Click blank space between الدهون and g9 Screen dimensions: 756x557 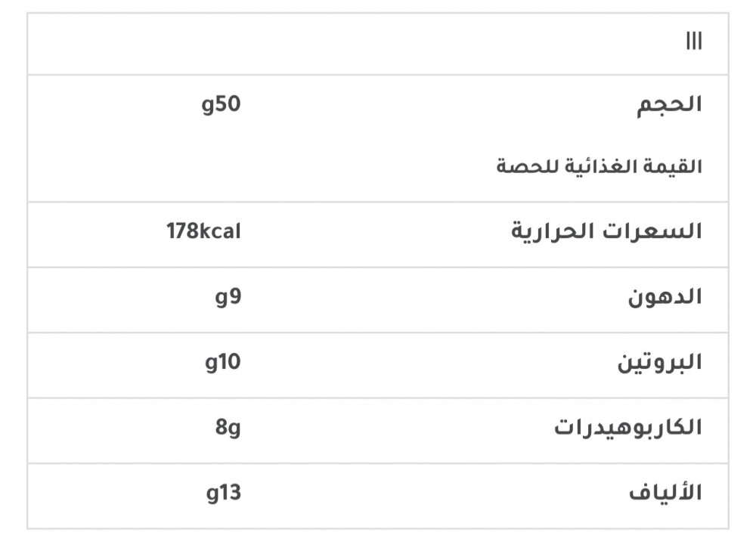[x=431, y=297]
